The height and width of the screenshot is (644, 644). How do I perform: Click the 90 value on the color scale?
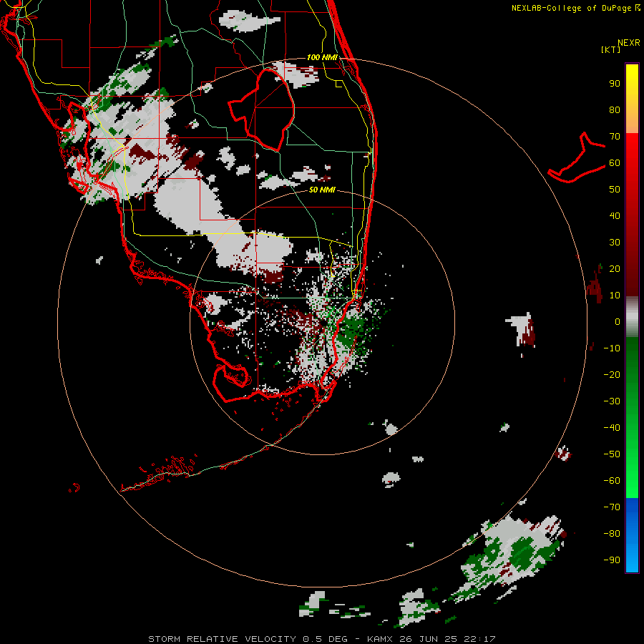(615, 84)
